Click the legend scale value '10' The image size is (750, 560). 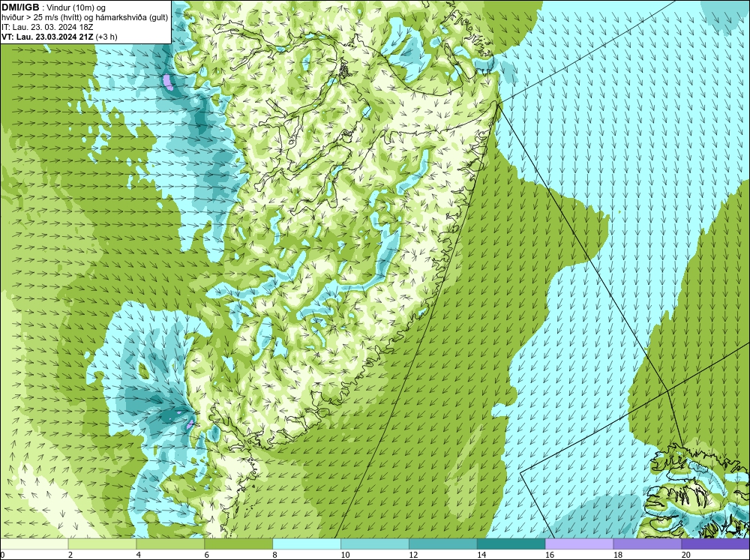point(345,555)
